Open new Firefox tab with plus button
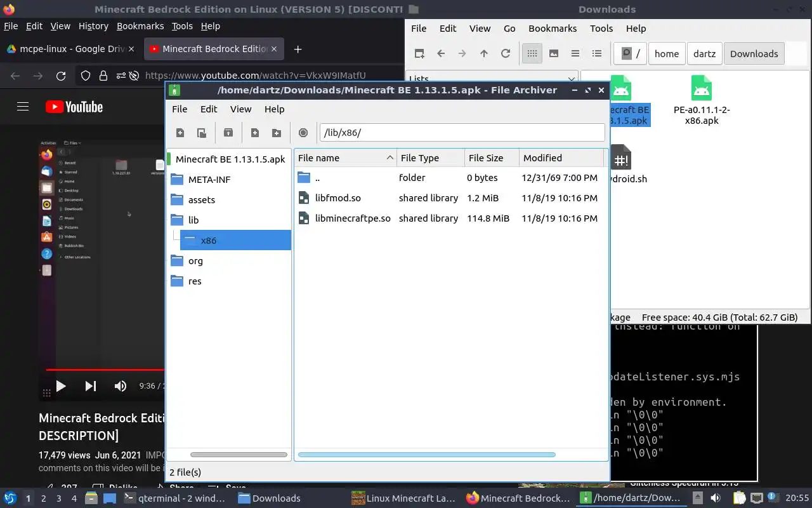812x508 pixels. pos(298,49)
